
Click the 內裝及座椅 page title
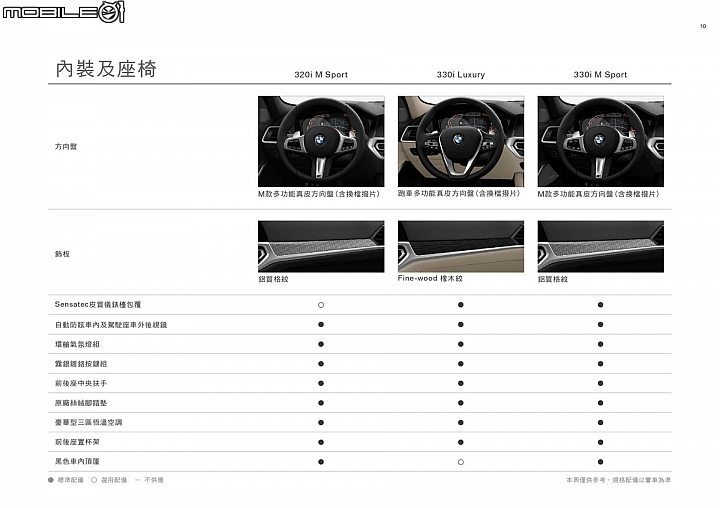[x=106, y=69]
